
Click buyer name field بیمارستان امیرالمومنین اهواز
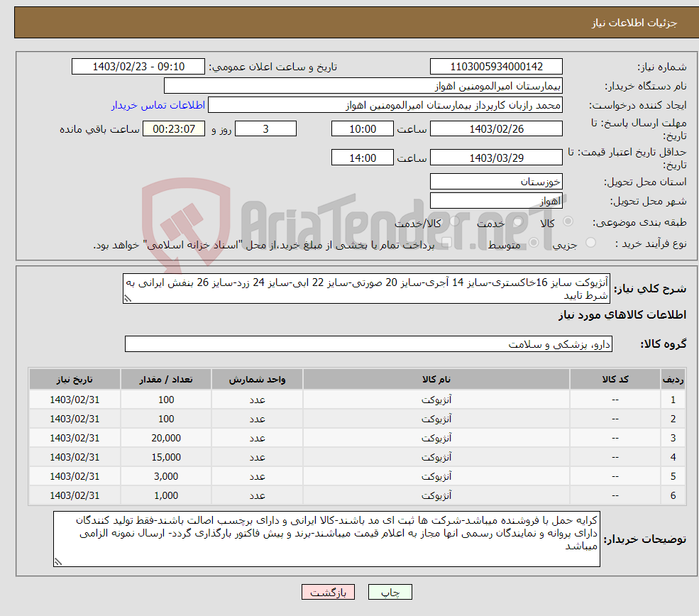tap(363, 86)
